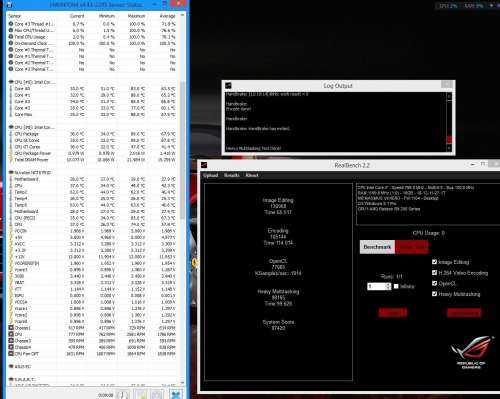Click into the Runs number input field
Image resolution: width=500 pixels, height=399 pixels.
pyautogui.click(x=376, y=286)
